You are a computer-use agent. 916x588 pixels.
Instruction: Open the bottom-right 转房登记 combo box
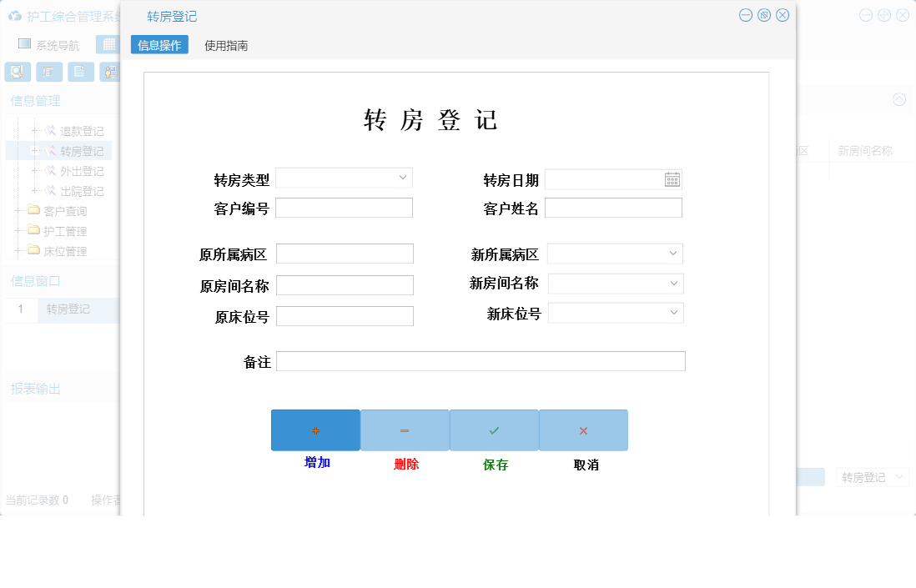(873, 476)
